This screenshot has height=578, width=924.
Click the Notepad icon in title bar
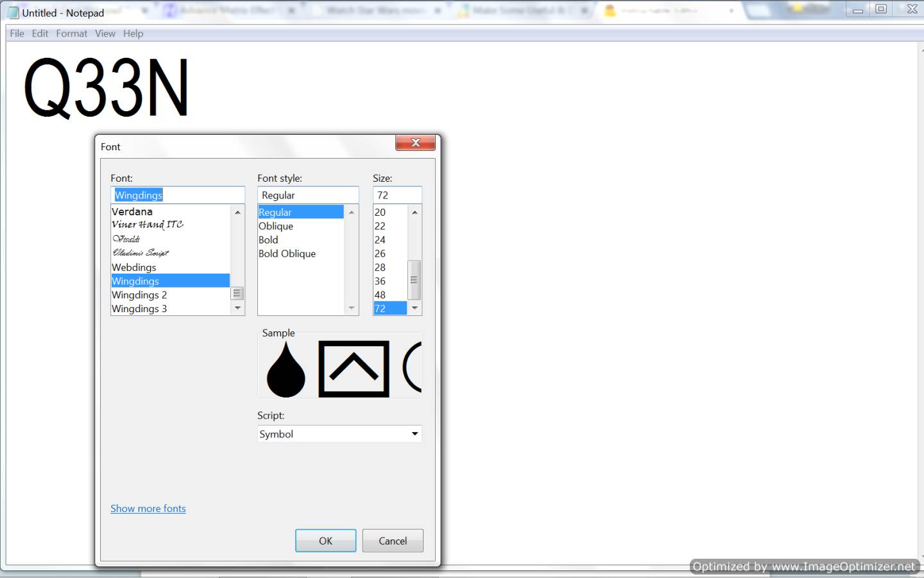13,12
